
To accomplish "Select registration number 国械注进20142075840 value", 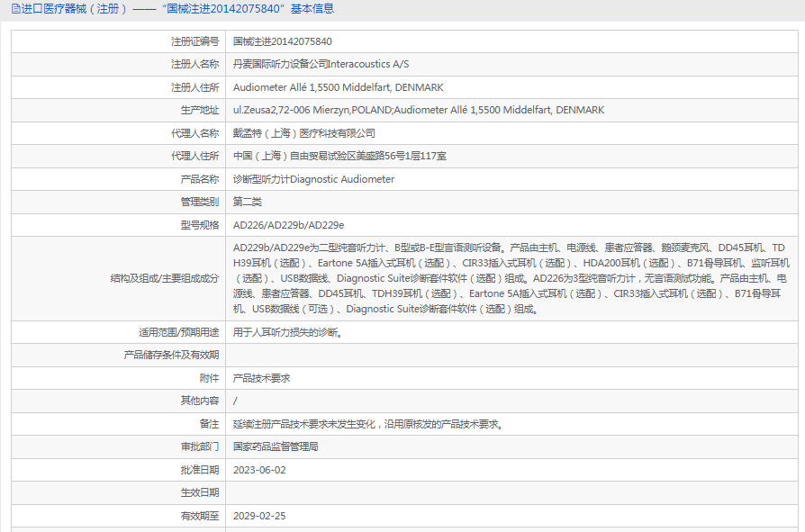I will (x=282, y=41).
